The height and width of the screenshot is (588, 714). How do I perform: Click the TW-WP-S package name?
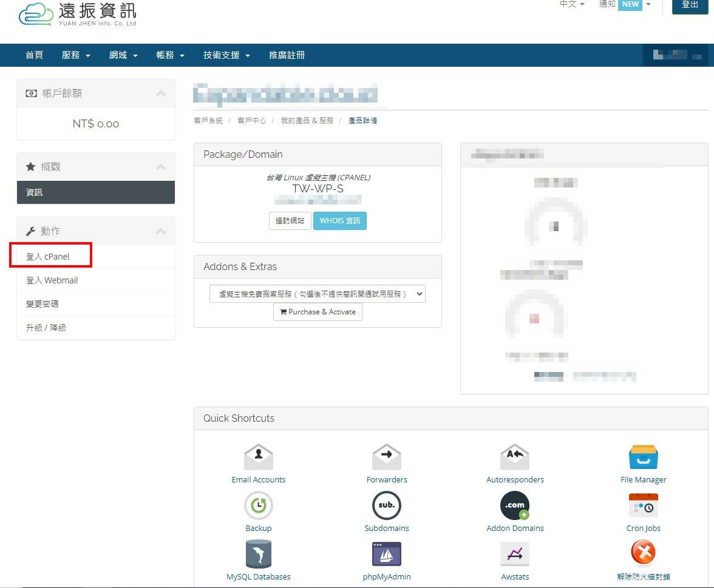coord(318,188)
